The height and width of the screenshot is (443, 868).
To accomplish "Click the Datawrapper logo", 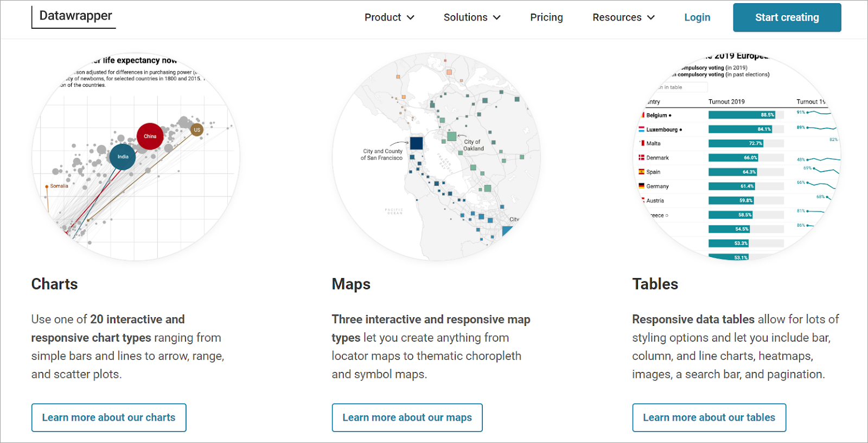I will [74, 16].
